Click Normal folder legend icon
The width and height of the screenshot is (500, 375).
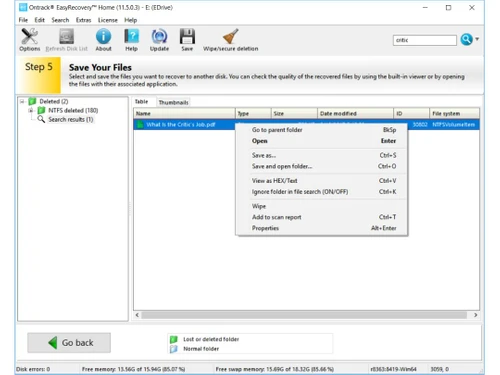[x=174, y=349]
